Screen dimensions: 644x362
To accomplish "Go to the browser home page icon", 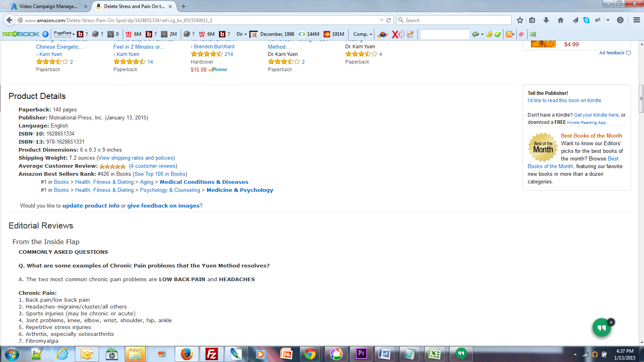I will (560, 20).
